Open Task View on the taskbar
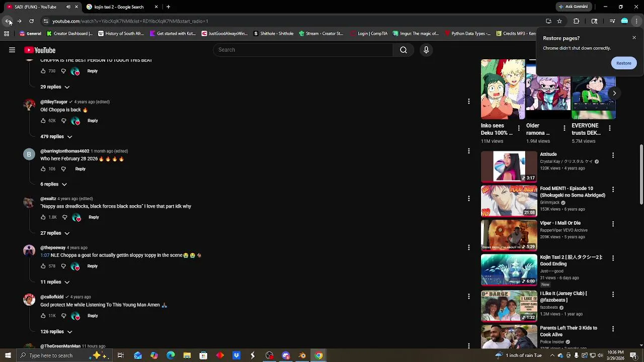644x362 pixels. click(x=121, y=355)
